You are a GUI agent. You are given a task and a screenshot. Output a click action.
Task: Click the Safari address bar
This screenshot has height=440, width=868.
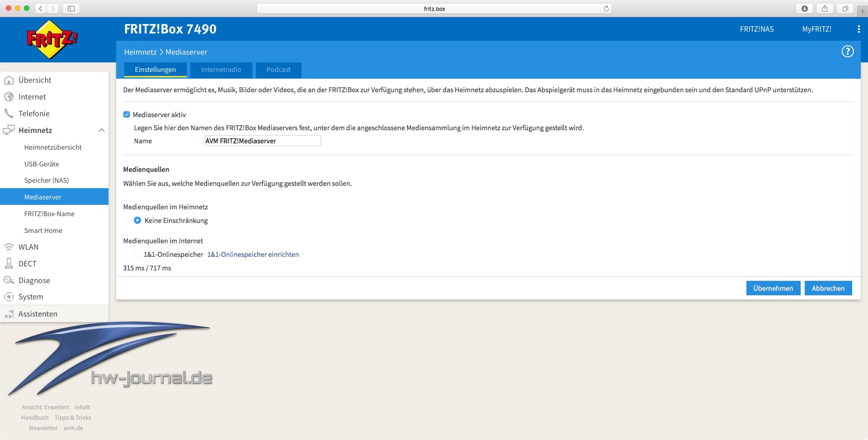[x=434, y=9]
